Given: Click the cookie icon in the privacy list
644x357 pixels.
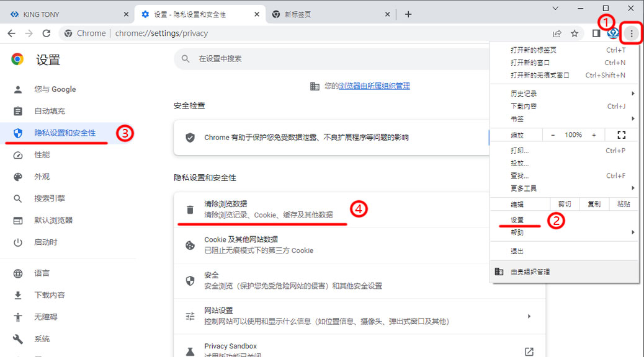Looking at the screenshot, I should click(x=190, y=245).
